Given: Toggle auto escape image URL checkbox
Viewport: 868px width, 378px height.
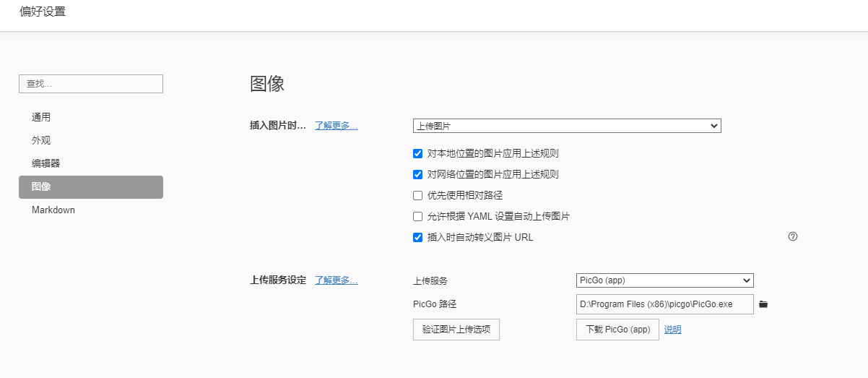Looking at the screenshot, I should click(417, 237).
